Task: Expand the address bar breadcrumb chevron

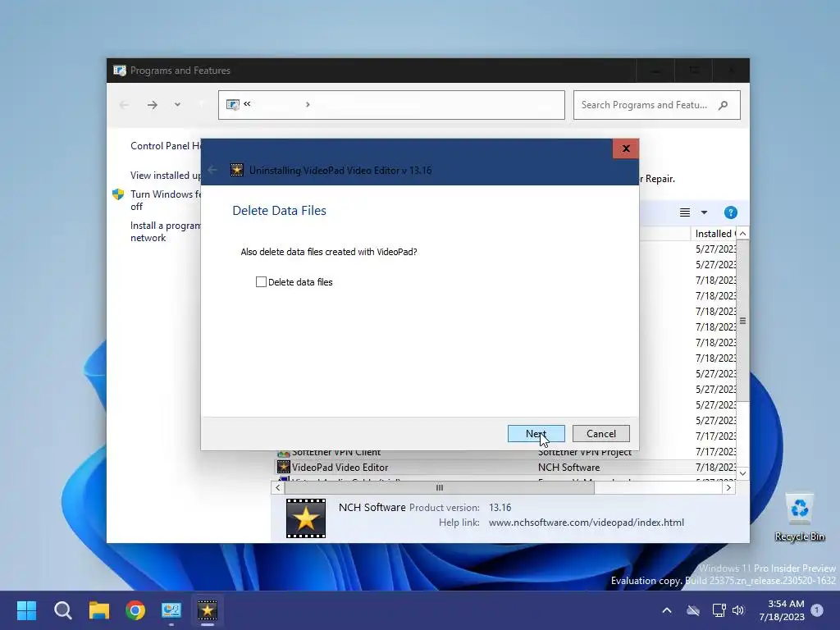Action: tap(308, 104)
